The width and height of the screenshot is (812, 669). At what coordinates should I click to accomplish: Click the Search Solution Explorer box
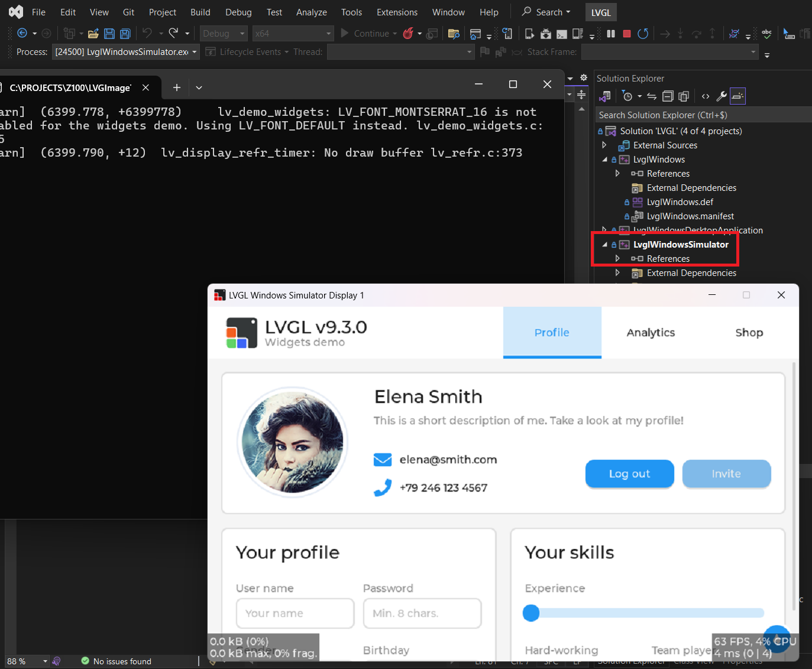pyautogui.click(x=703, y=115)
